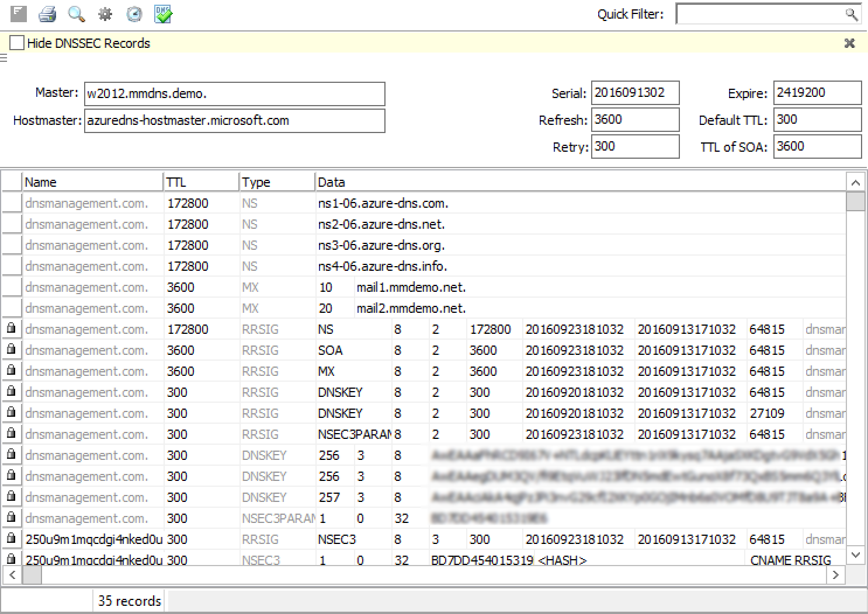Click the DNS green checkmark icon

[163, 14]
